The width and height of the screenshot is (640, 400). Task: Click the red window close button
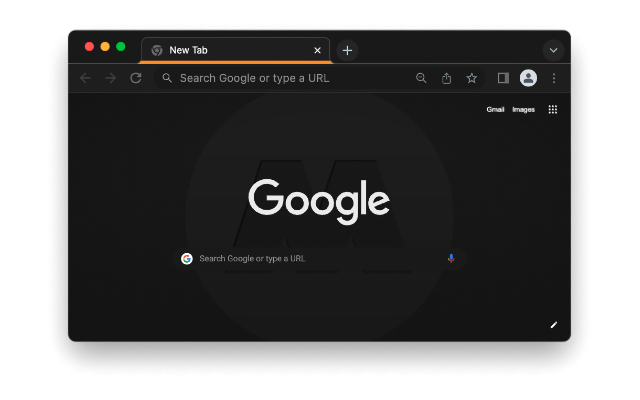click(x=89, y=47)
